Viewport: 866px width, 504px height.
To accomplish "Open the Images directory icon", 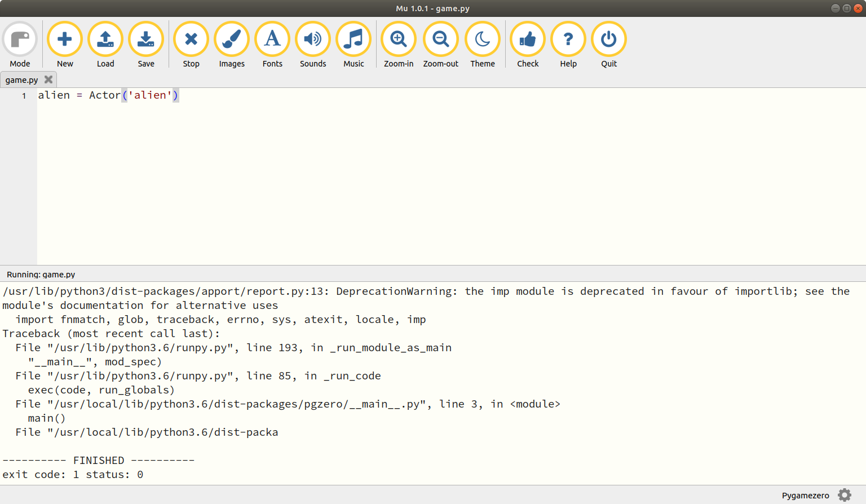I will click(232, 39).
